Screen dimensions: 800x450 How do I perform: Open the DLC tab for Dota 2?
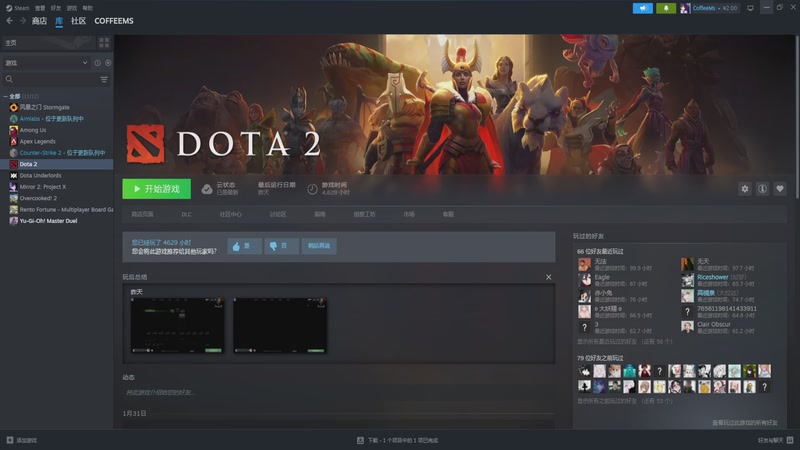pyautogui.click(x=187, y=214)
